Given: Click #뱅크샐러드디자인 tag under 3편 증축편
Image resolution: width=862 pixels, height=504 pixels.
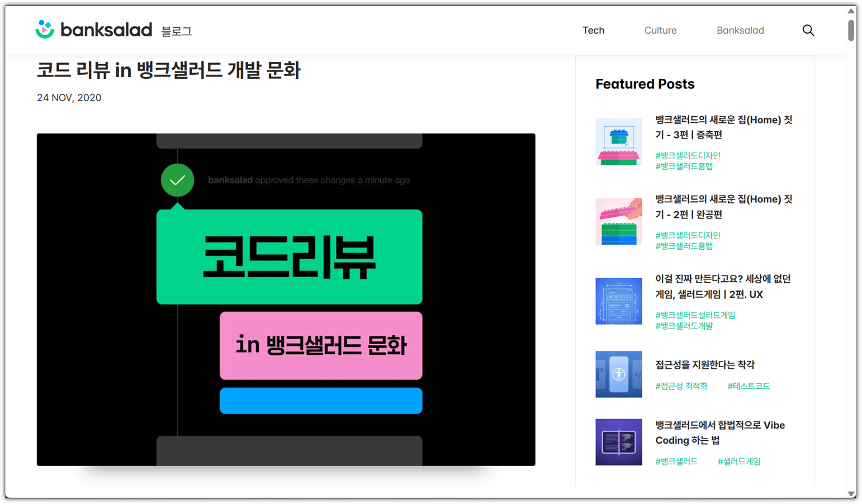Looking at the screenshot, I should 688,155.
